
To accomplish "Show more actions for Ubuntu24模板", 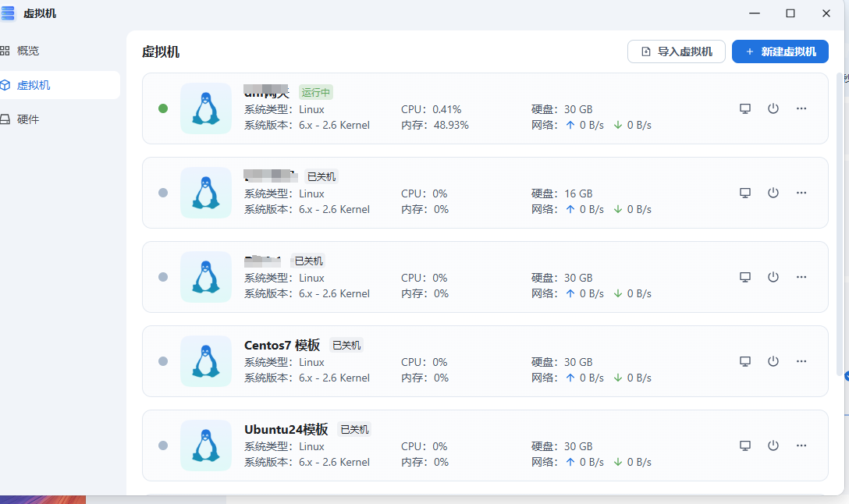I will coord(801,445).
